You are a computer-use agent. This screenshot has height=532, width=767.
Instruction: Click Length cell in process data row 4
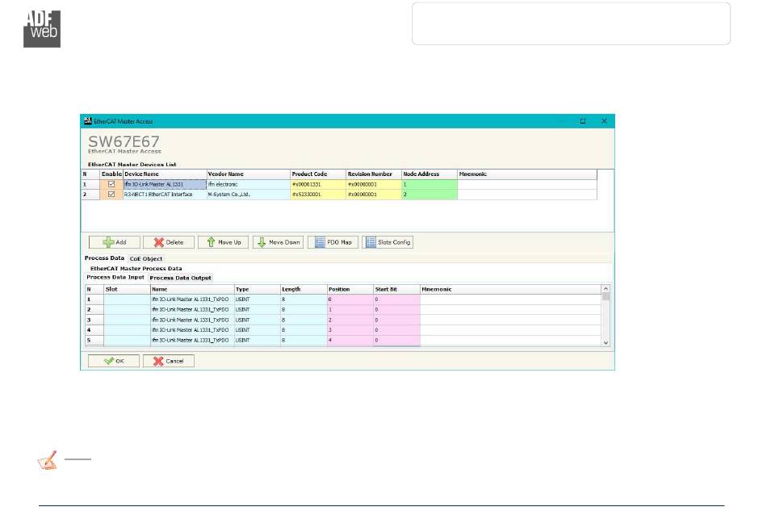click(x=304, y=330)
